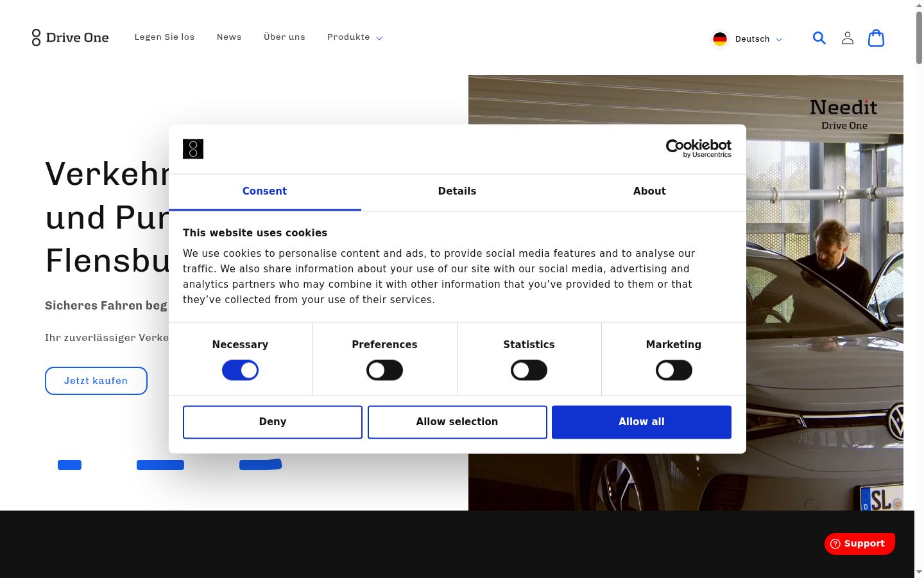
Task: Enable the Preferences cookies switch
Action: (x=384, y=370)
